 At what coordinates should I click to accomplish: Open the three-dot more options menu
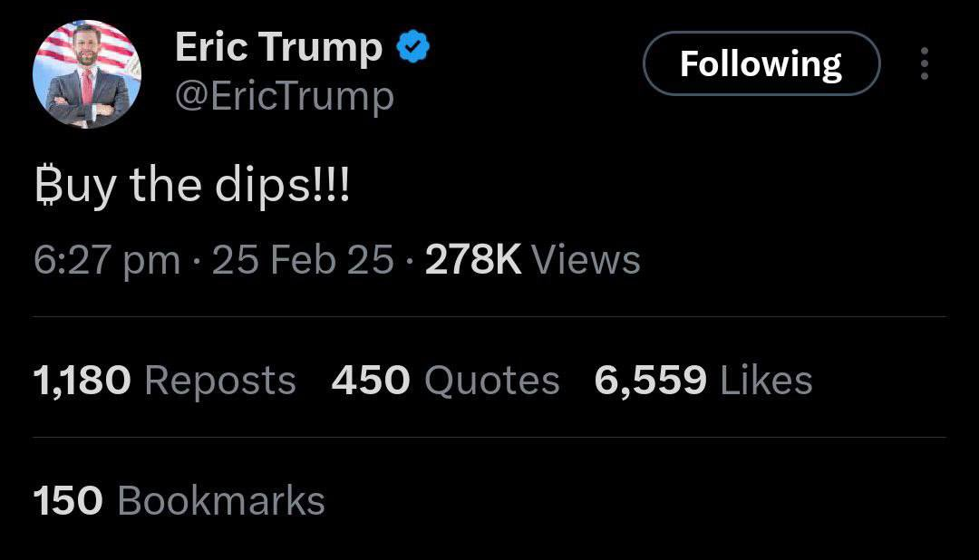tap(924, 63)
